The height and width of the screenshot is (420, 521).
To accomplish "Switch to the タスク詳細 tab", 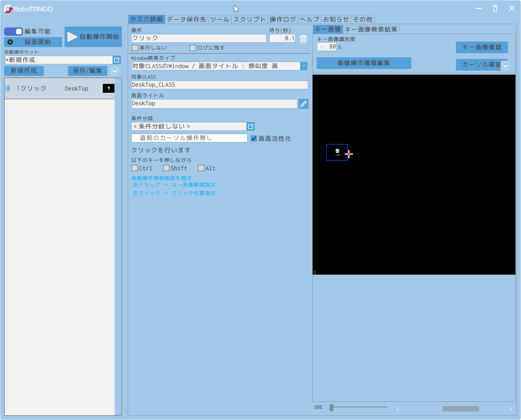I will 147,19.
